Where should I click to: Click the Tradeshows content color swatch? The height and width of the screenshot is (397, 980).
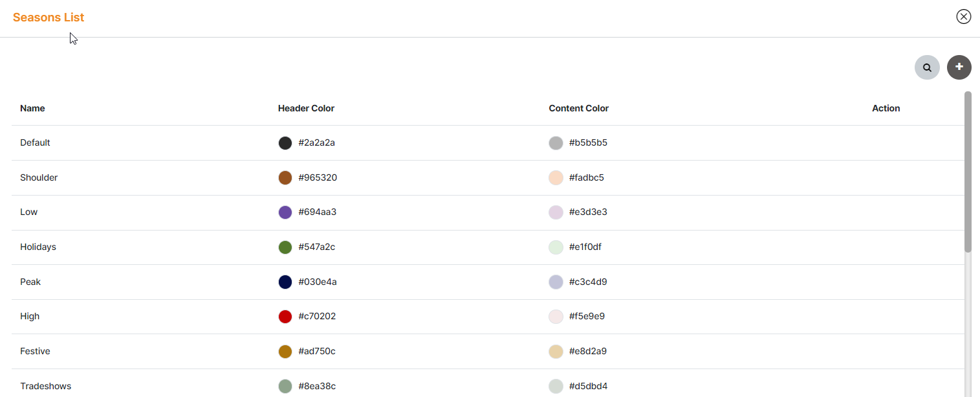tap(556, 387)
